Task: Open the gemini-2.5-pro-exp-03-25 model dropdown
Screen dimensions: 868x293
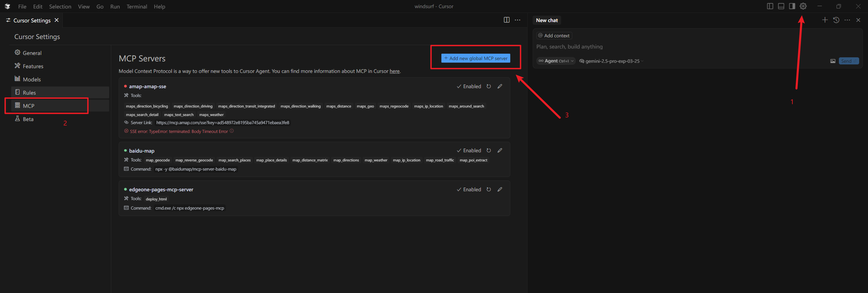Action: click(611, 61)
